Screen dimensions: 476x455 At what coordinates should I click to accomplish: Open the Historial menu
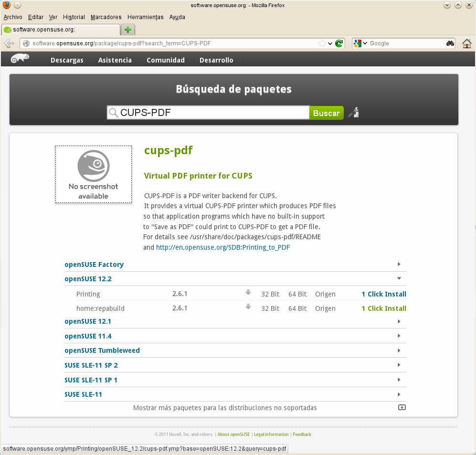74,17
